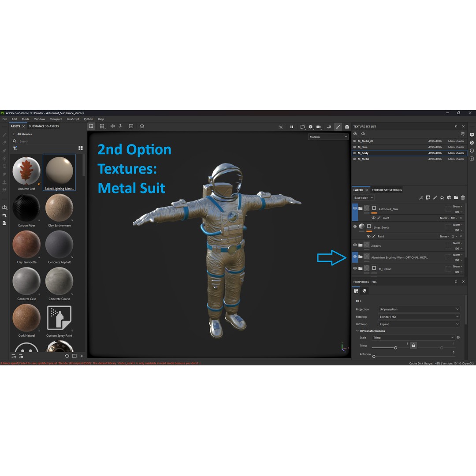Select the Concrete Asphalt material thumbnail
Screen dimensions: 476x476
pos(59,244)
